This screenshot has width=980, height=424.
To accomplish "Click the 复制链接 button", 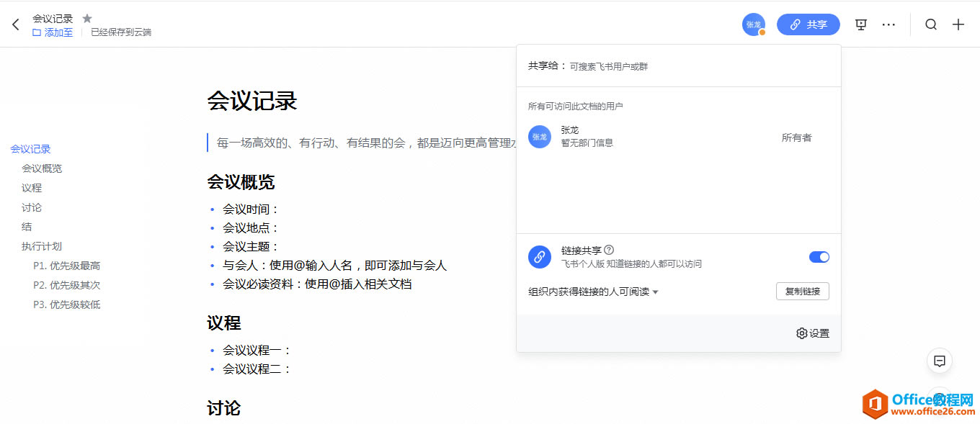I will click(x=803, y=292).
